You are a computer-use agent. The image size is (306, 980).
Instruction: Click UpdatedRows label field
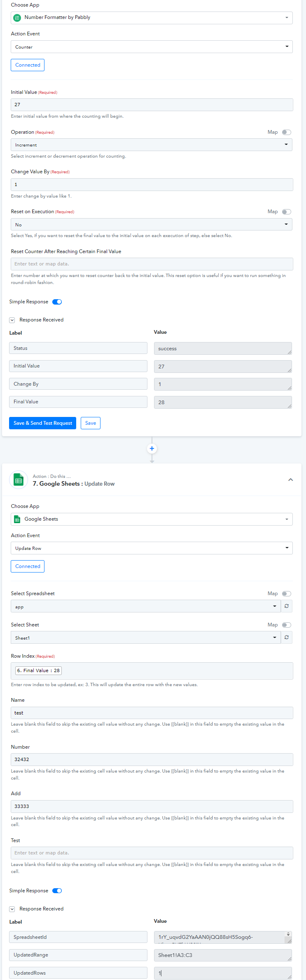point(78,973)
